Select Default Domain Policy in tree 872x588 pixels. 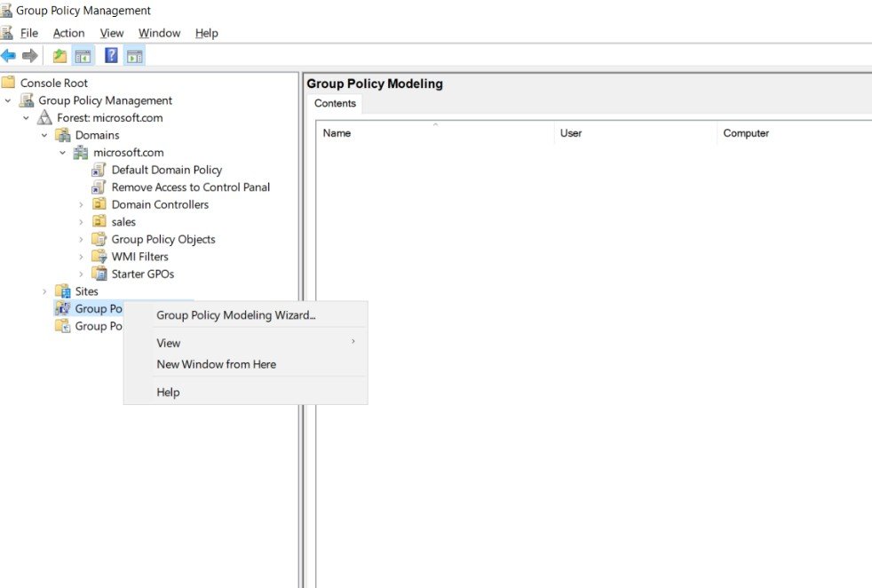pos(167,170)
